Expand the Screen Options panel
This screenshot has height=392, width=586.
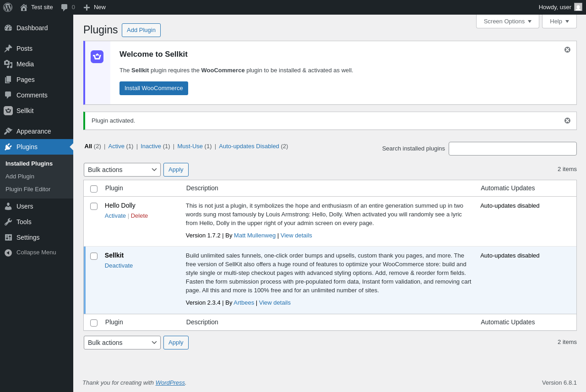click(508, 21)
